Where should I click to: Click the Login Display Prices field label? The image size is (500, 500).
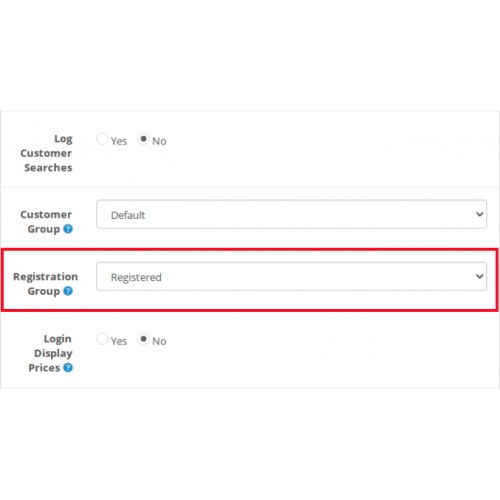[x=50, y=353]
